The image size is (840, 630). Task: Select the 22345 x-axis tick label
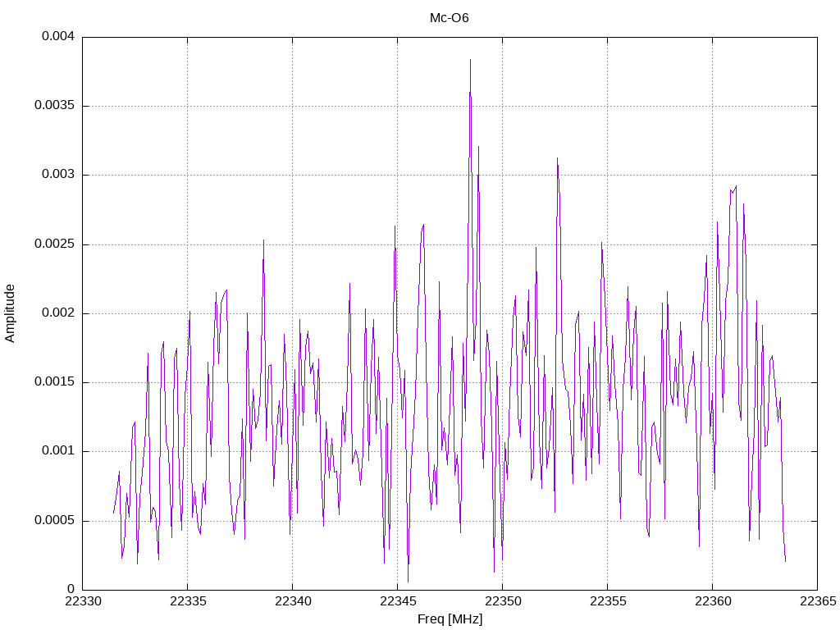[398, 601]
